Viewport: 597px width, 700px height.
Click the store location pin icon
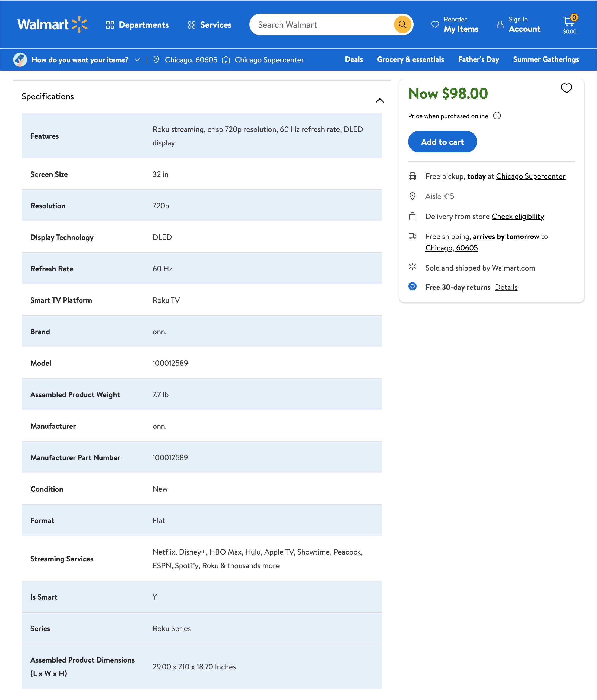click(x=156, y=59)
